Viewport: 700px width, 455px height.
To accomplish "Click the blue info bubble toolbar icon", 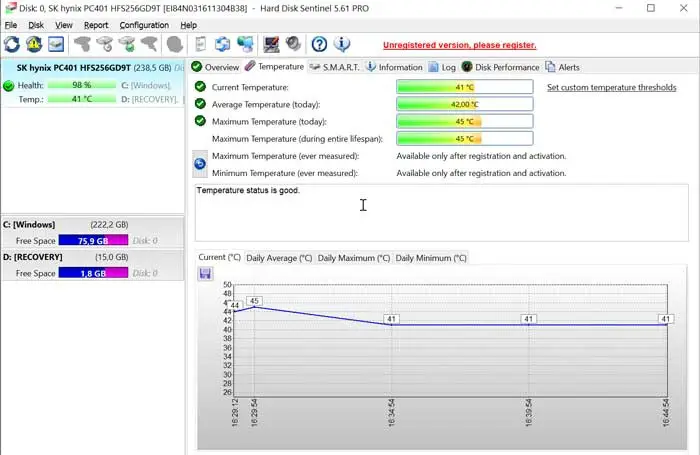I will (342, 44).
